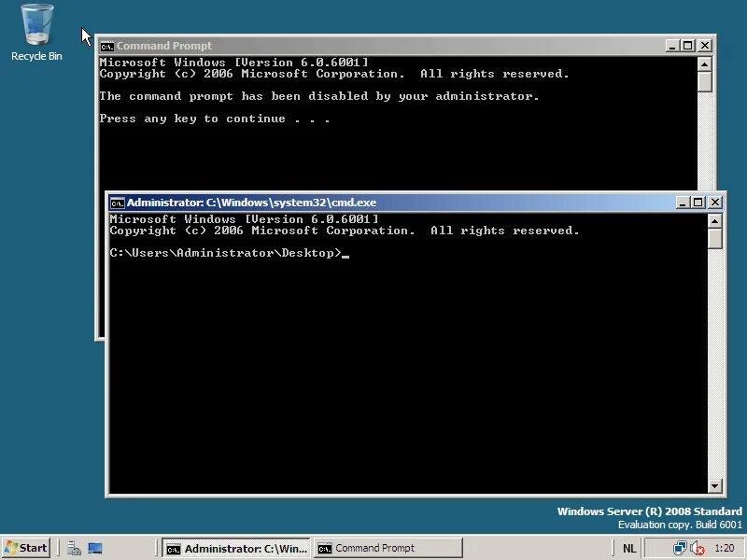Minimize the Administrator cmd.exe window
This screenshot has width=747, height=560.
pyautogui.click(x=683, y=203)
